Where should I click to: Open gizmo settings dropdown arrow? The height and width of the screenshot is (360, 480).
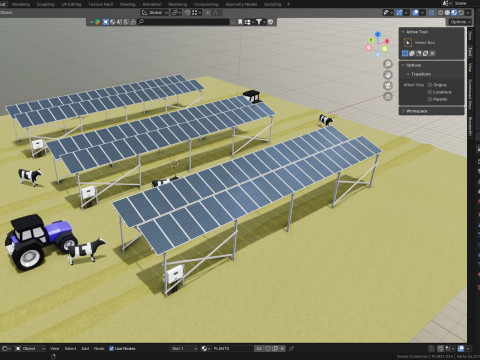click(x=406, y=13)
